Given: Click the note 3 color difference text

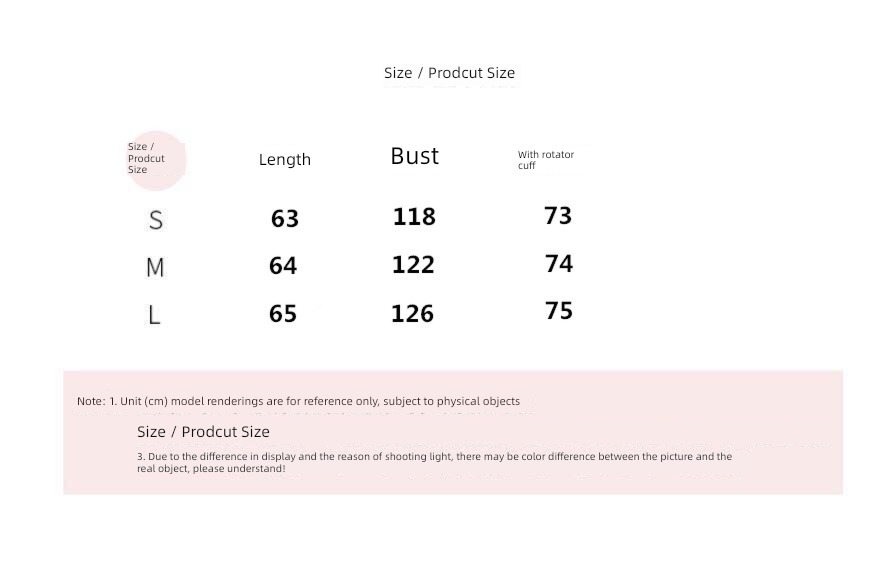Looking at the screenshot, I should pos(434,462).
